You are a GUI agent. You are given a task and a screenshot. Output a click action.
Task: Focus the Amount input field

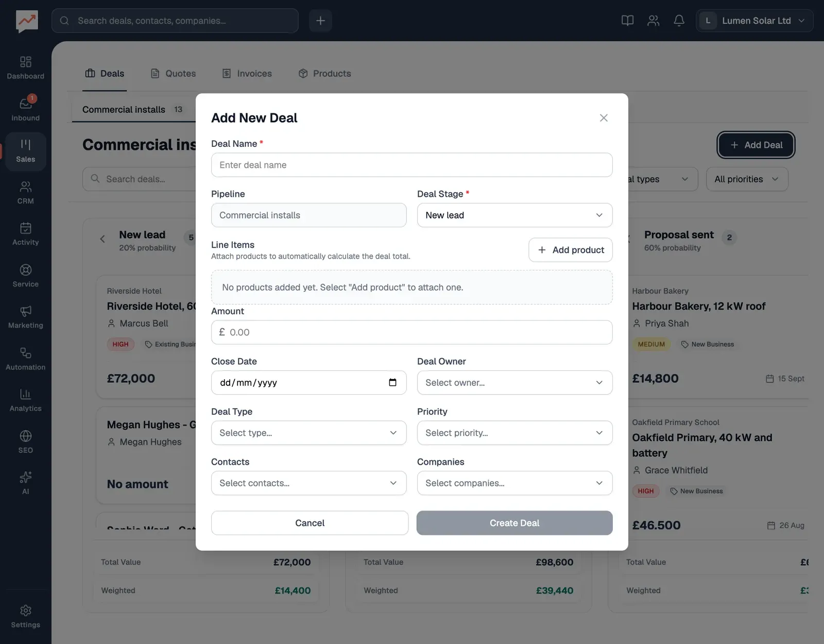(x=411, y=332)
